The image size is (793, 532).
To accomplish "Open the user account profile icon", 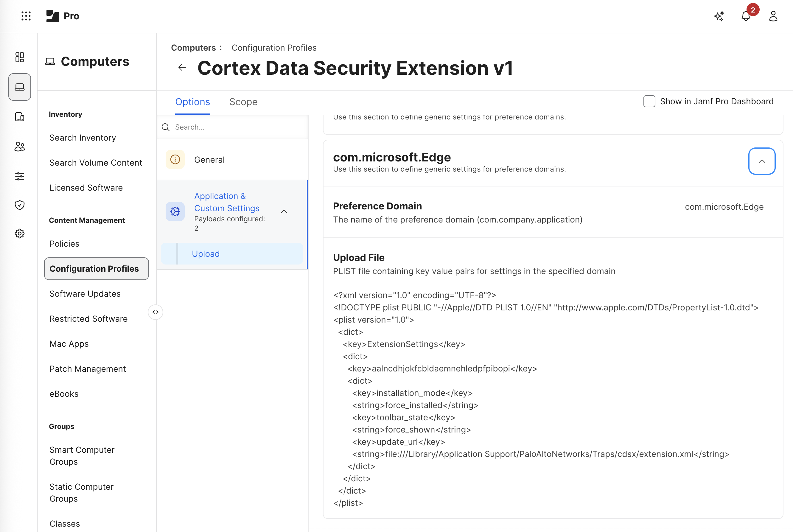I will (x=773, y=16).
